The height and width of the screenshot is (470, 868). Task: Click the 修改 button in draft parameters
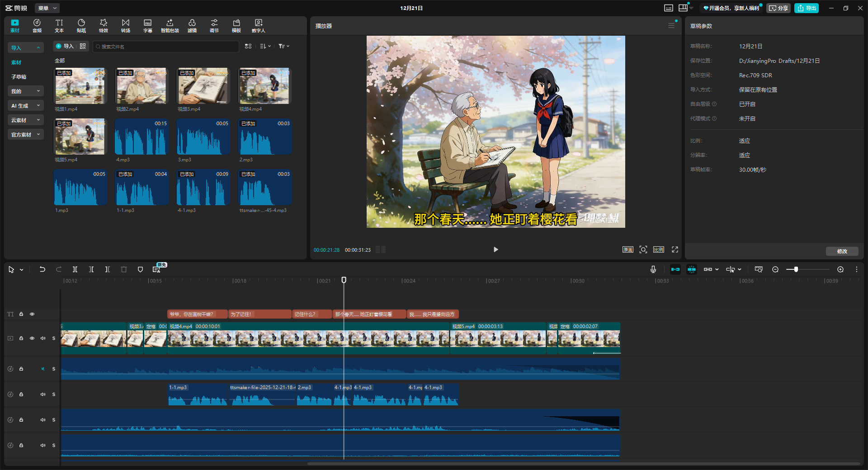point(842,251)
